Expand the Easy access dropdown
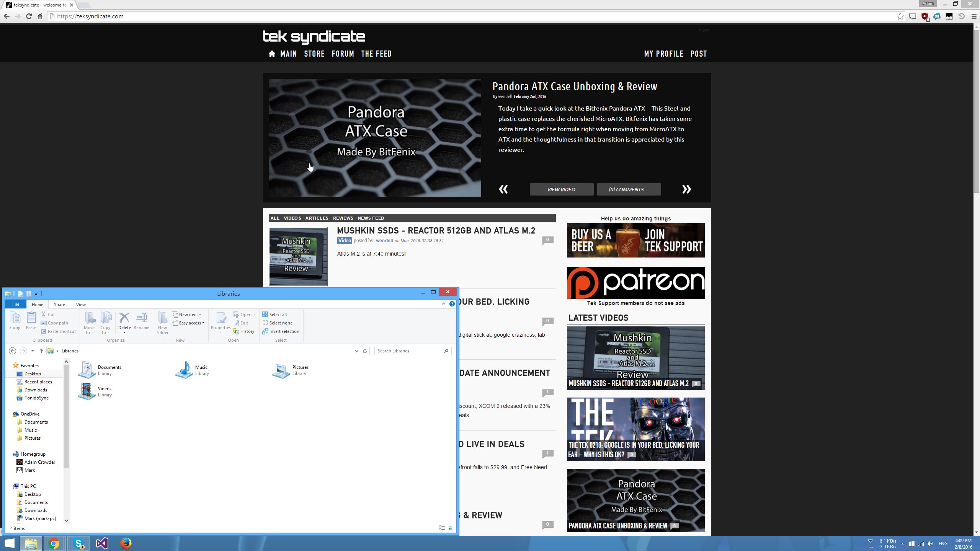 188,323
